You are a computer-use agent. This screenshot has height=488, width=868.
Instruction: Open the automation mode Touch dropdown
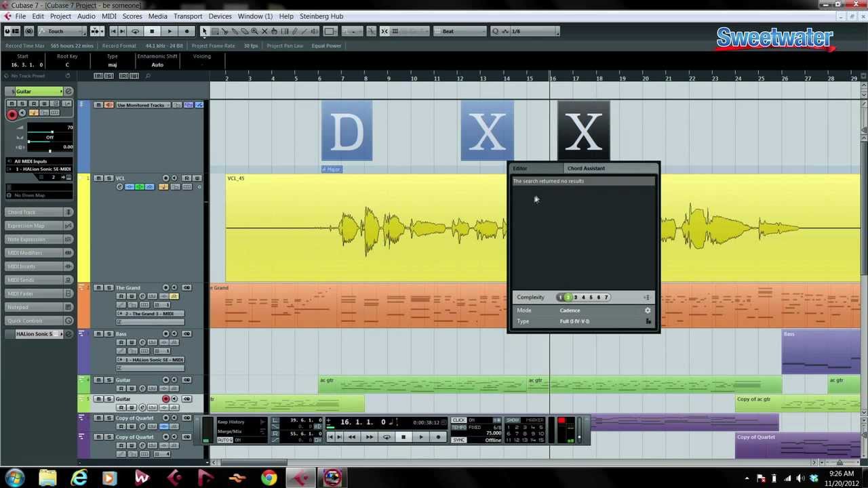coord(61,31)
